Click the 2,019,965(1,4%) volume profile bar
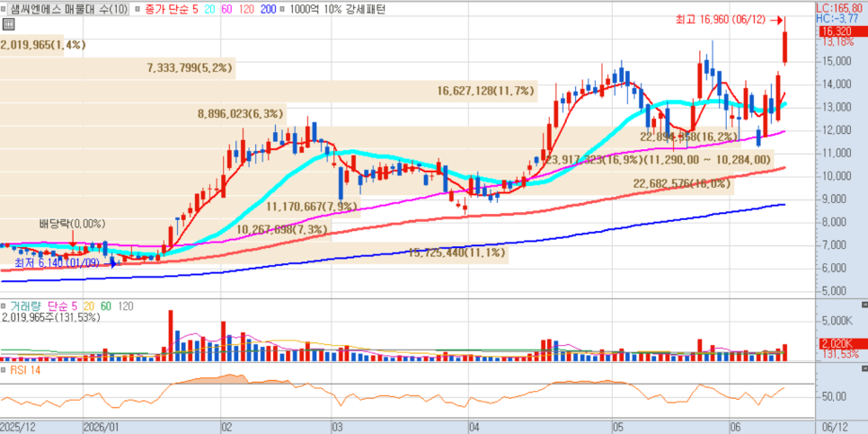Screen dimensions: 868x434 (x=32, y=46)
